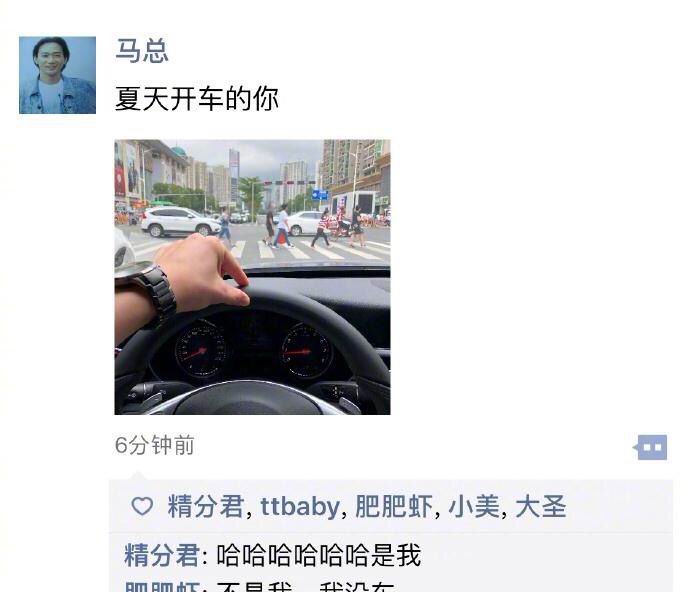Image resolution: width=690 pixels, height=592 pixels.
Task: Open 肥肥虾 profile from likes list
Action: pos(394,507)
